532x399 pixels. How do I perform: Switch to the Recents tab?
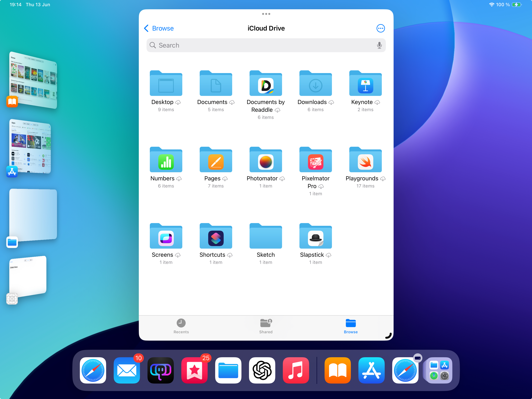(x=181, y=326)
